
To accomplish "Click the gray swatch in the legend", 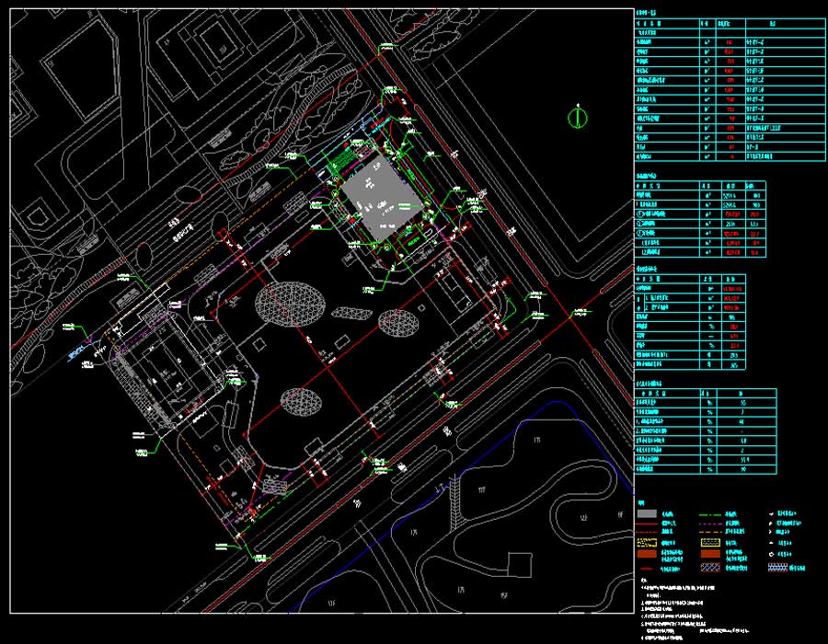I will point(647,513).
